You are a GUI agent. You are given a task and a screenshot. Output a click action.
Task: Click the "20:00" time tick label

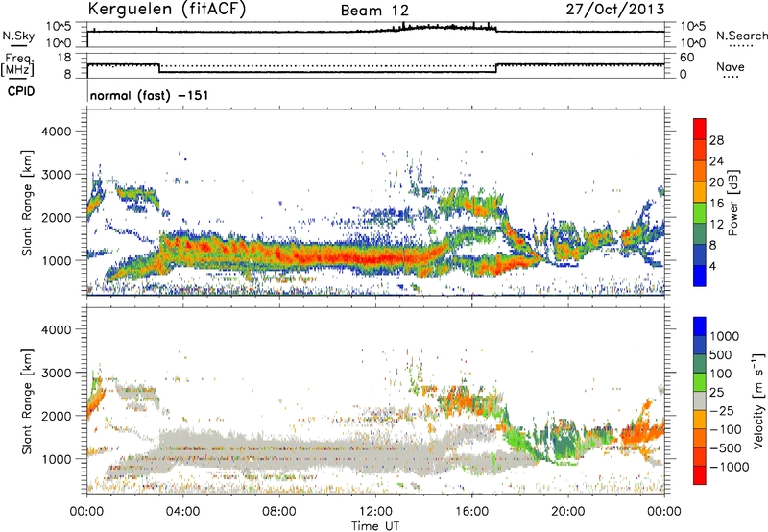(x=568, y=512)
